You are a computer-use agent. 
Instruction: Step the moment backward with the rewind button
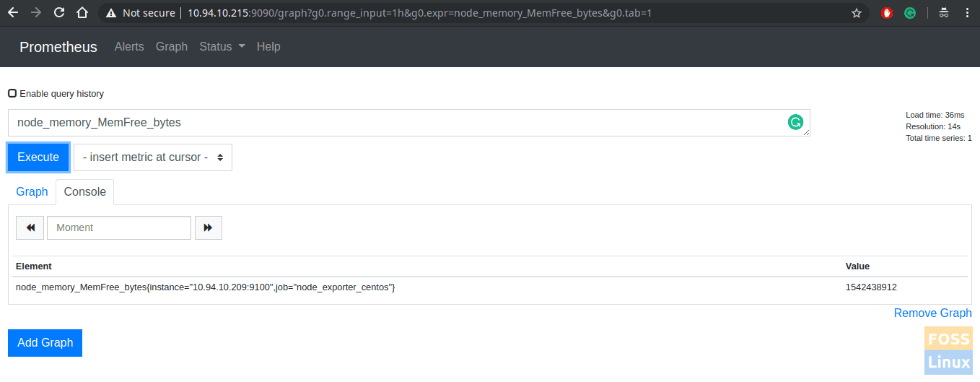(30, 227)
